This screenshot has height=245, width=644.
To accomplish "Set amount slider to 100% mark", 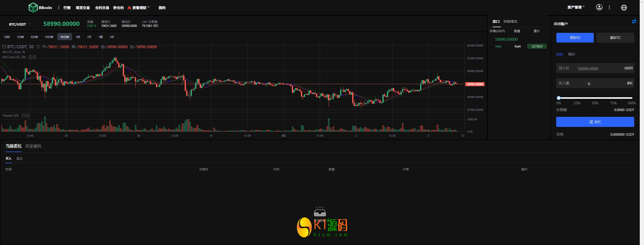I will point(631,103).
